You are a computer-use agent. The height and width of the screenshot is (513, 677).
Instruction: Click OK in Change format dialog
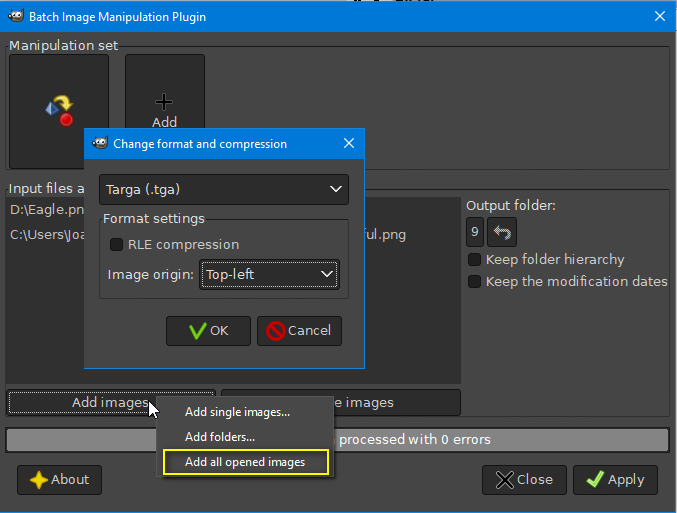click(x=208, y=331)
